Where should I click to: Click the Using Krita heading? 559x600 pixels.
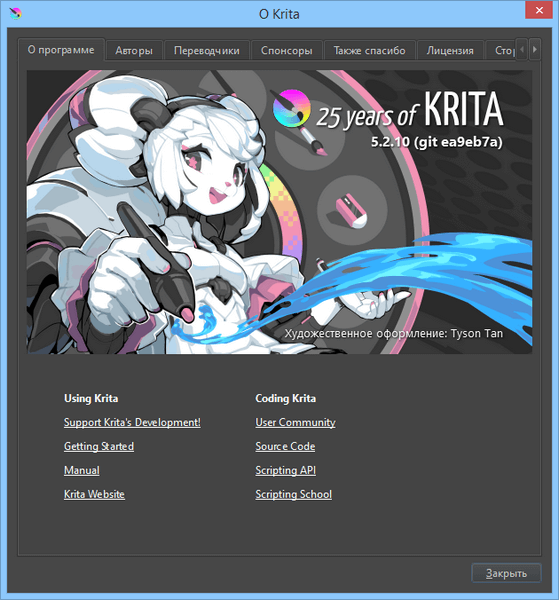[x=91, y=398]
